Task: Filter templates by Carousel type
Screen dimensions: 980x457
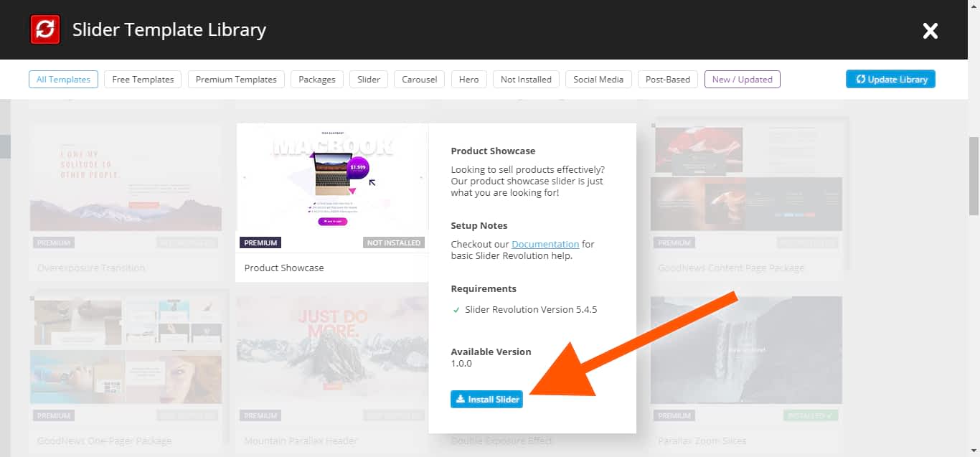Action: point(420,79)
